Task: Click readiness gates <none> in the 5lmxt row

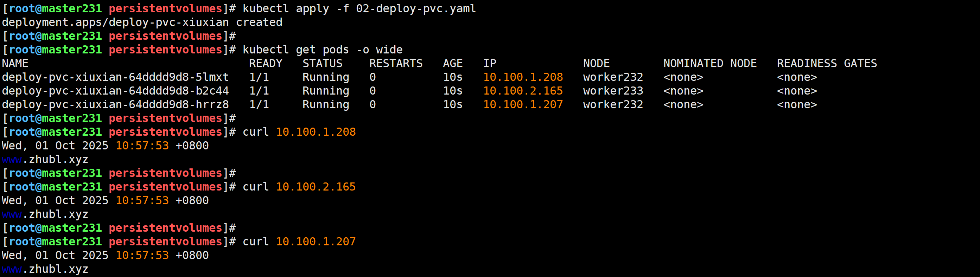Action: click(797, 77)
